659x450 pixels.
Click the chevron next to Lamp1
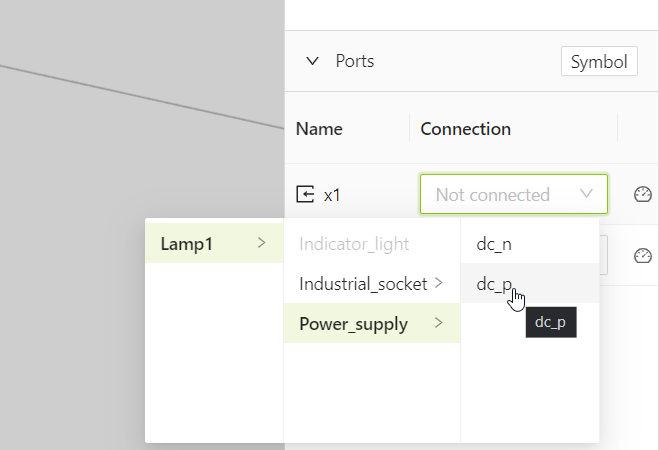262,243
